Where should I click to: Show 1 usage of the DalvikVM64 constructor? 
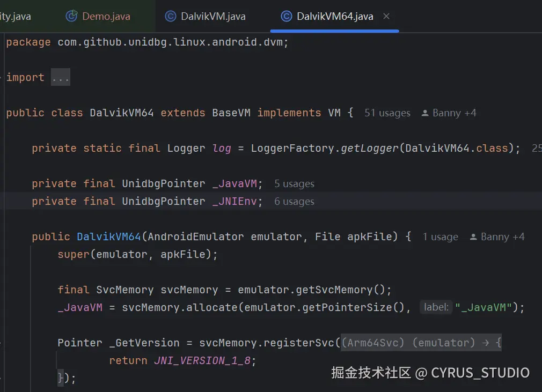440,237
